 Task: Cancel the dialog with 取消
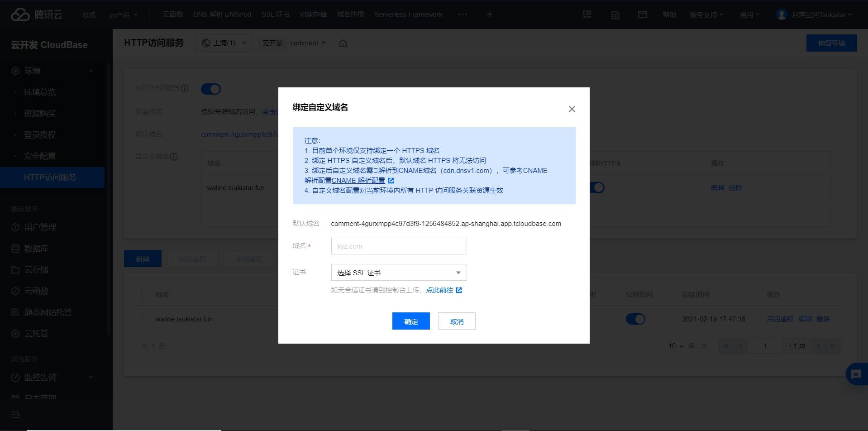(x=457, y=321)
